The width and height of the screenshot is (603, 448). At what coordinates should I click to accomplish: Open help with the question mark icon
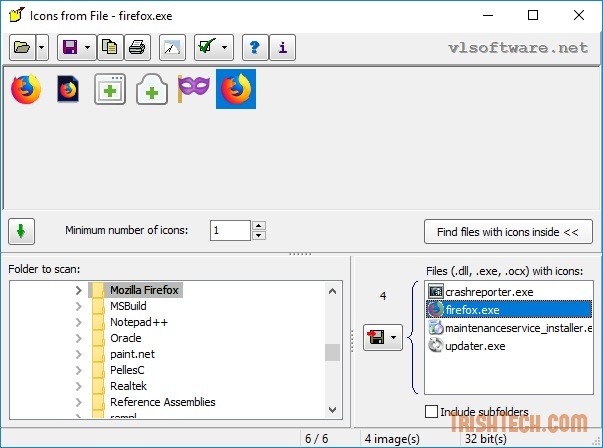coord(255,48)
